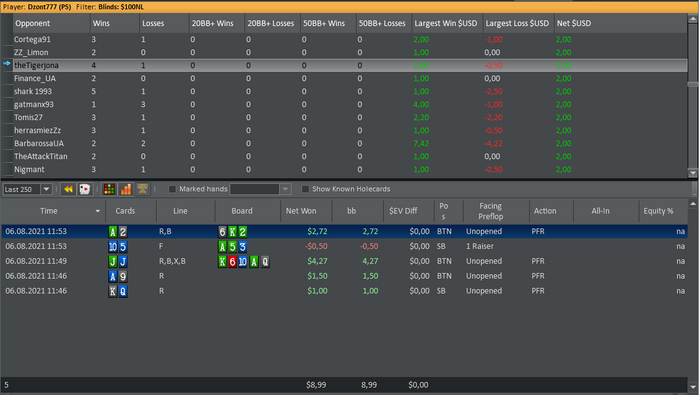Click the -$0,50 net won value
The height and width of the screenshot is (395, 700).
pyautogui.click(x=317, y=246)
